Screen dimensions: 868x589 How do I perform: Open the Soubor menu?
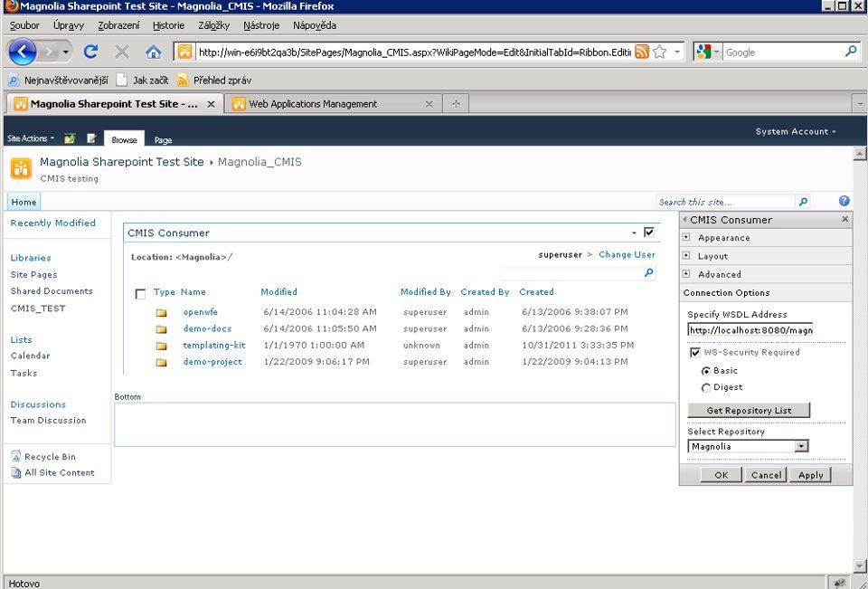click(x=24, y=25)
